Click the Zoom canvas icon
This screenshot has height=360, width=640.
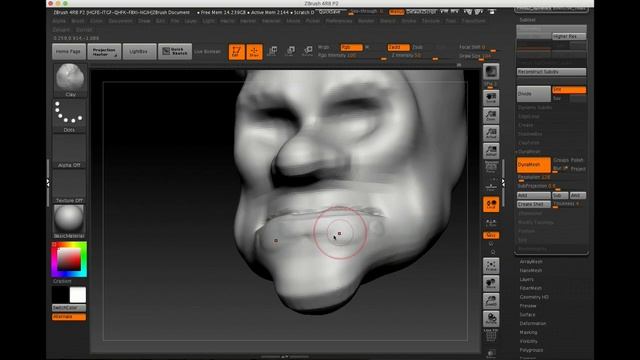(491, 116)
